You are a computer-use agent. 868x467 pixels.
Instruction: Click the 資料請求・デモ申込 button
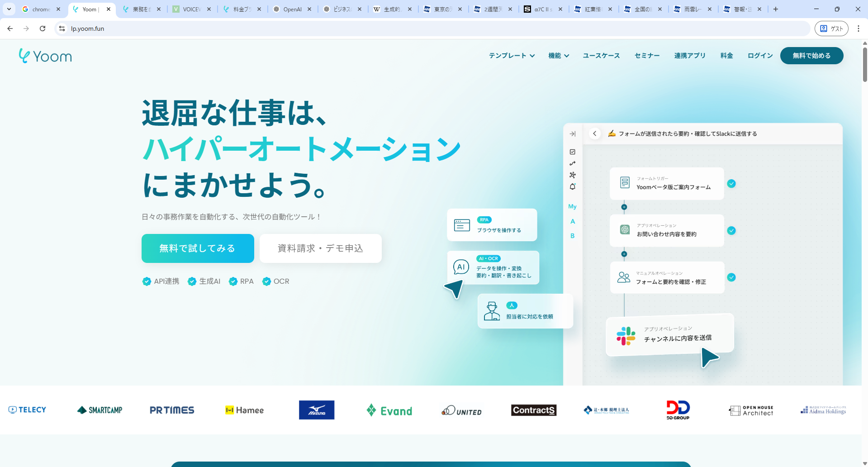click(320, 248)
